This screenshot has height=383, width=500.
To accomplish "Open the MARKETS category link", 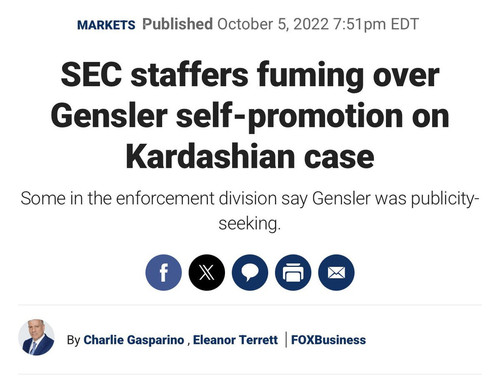I will point(106,25).
